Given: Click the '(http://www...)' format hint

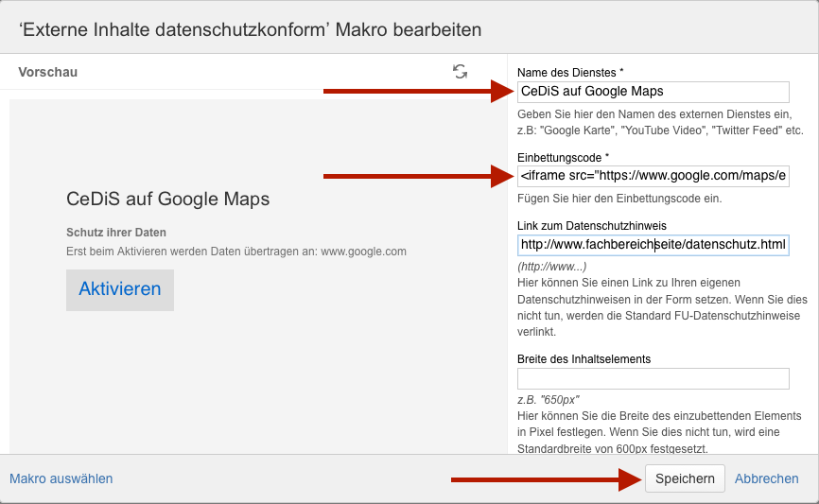Looking at the screenshot, I should point(551,267).
